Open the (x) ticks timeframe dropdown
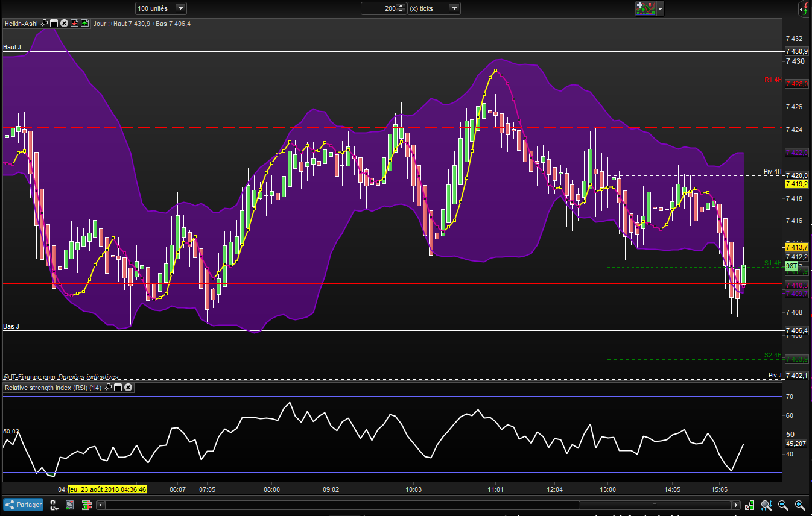 pos(454,8)
